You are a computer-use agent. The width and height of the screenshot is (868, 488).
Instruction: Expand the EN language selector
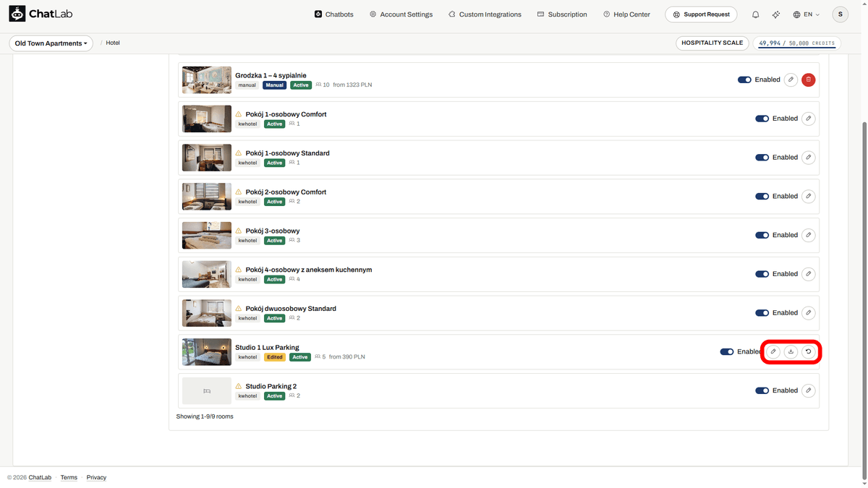807,14
